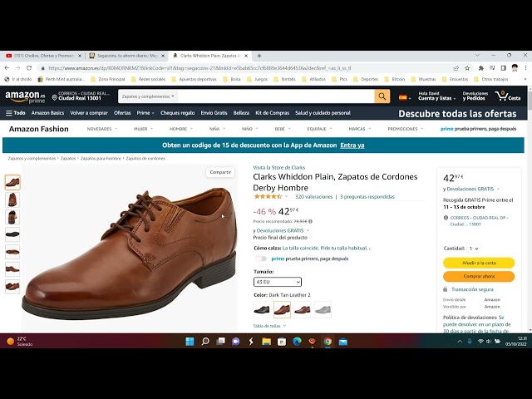Open the shopping cart Cesta icon
Screen dimensions: 532x399
click(x=508, y=96)
